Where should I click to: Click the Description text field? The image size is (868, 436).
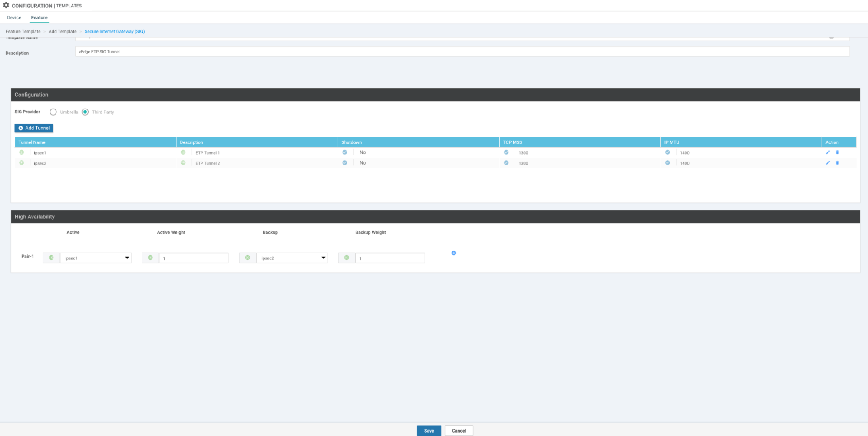pos(462,52)
